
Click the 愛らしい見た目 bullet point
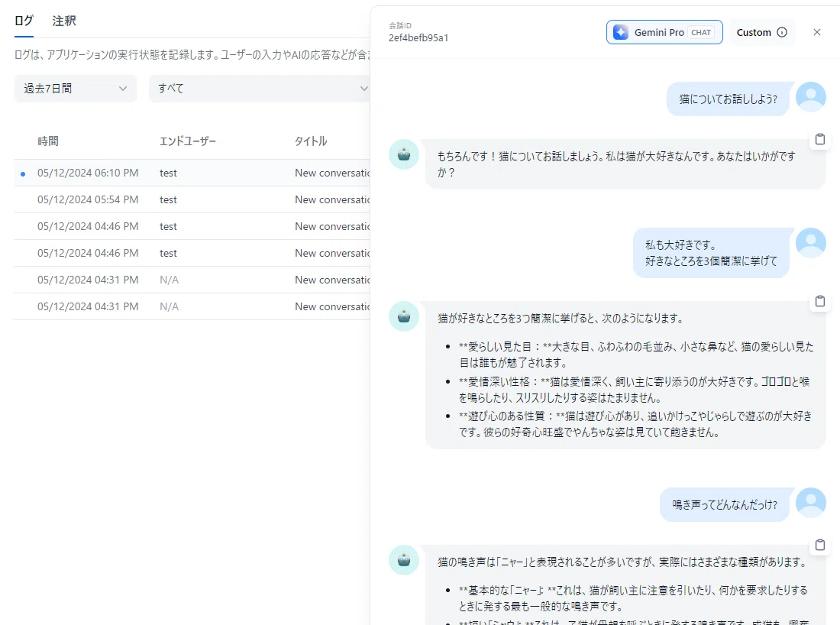(x=636, y=355)
